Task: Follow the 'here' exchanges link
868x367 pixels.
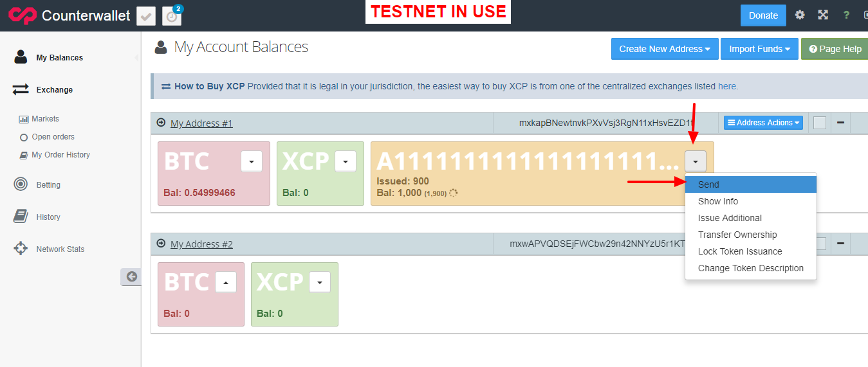Action: 727,86
